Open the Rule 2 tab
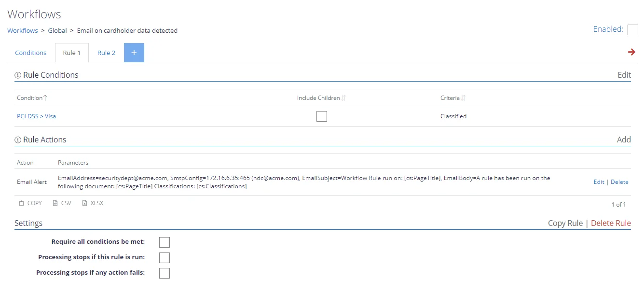644x294 pixels. point(106,53)
